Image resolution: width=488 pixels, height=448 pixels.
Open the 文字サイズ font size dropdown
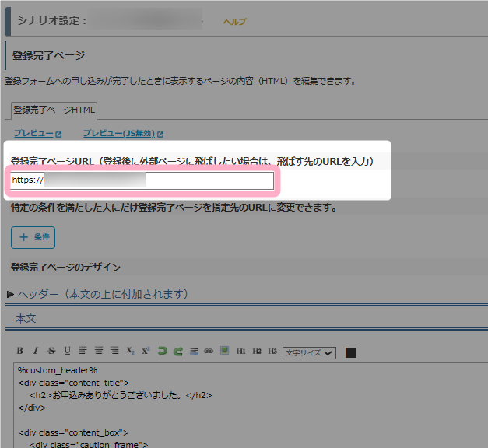pos(309,352)
